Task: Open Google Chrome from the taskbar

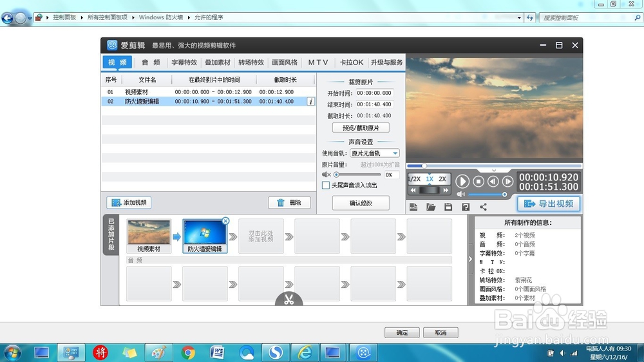Action: point(188,353)
